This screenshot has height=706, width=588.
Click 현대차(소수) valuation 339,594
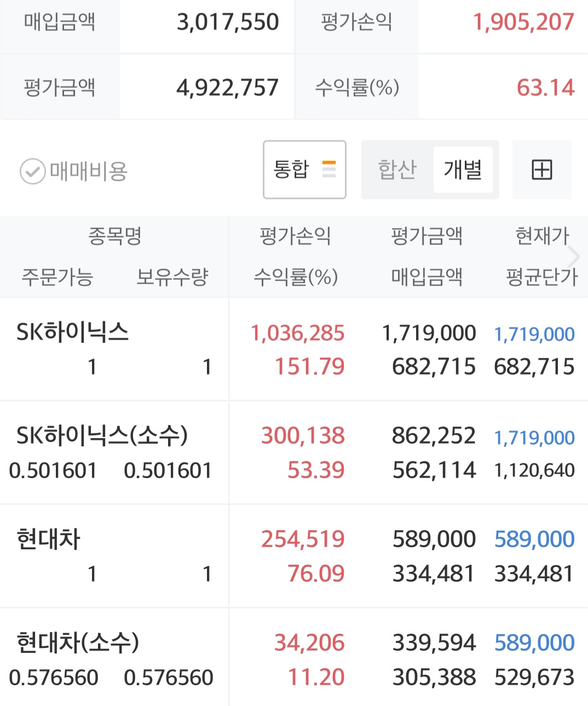tap(434, 643)
